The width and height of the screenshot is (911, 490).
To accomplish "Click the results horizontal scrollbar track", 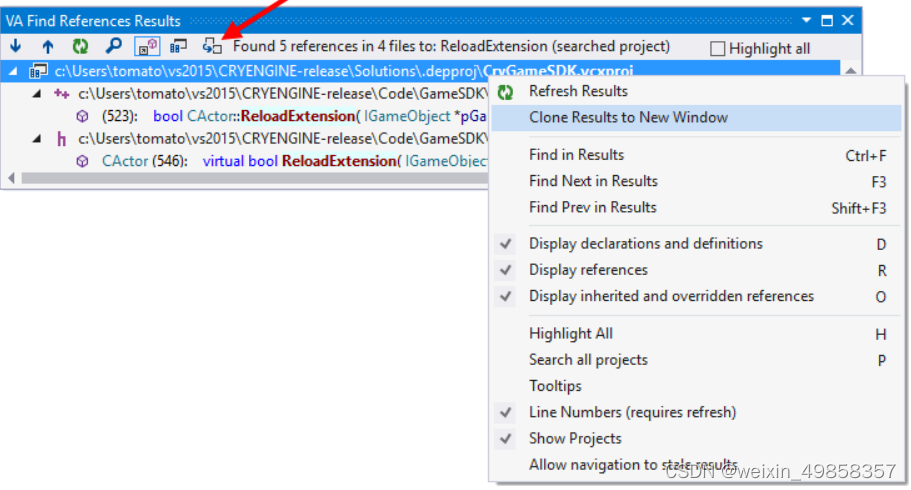I will [x=254, y=178].
